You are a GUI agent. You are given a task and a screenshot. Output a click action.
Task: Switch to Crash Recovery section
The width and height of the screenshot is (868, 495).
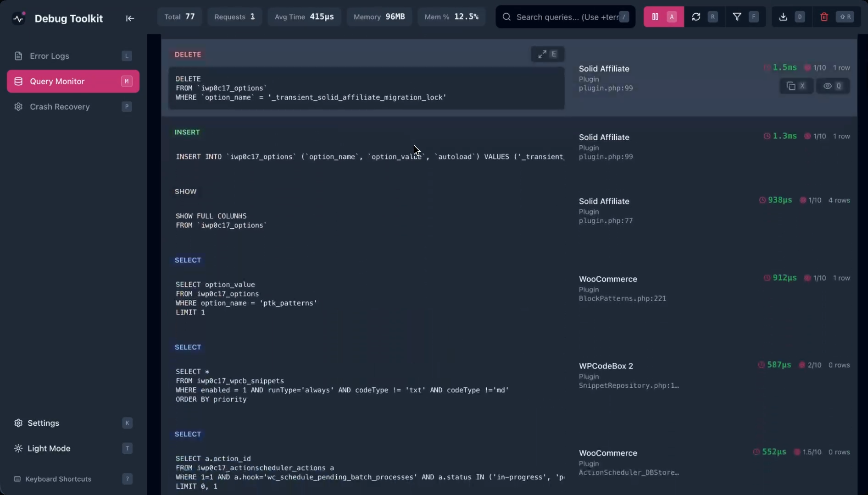[x=60, y=107]
